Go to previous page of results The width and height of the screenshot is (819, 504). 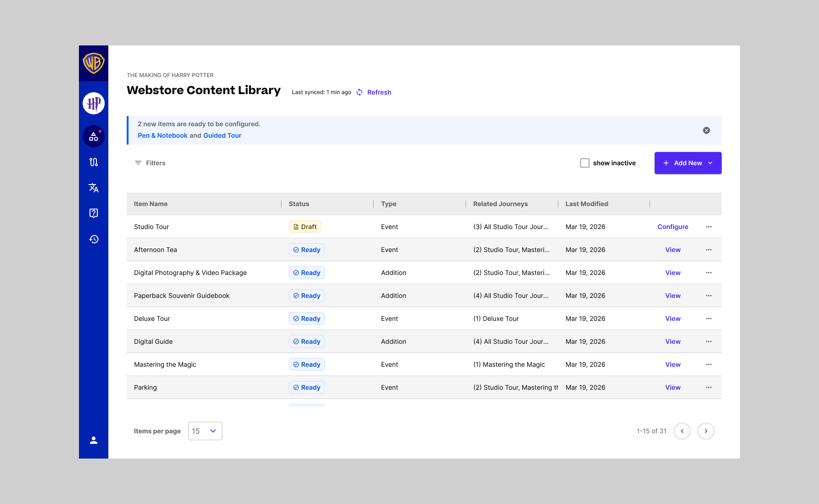[682, 431]
